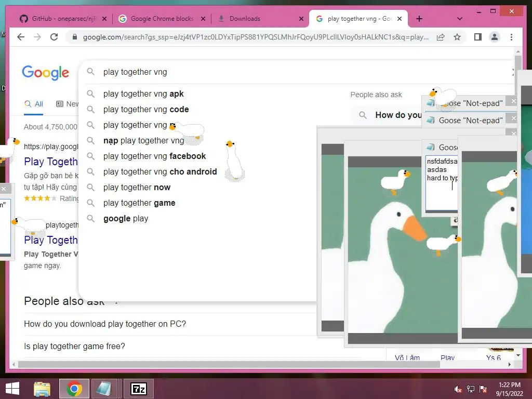Click in the Google search box
Image resolution: width=532 pixels, height=399 pixels.
(295, 72)
